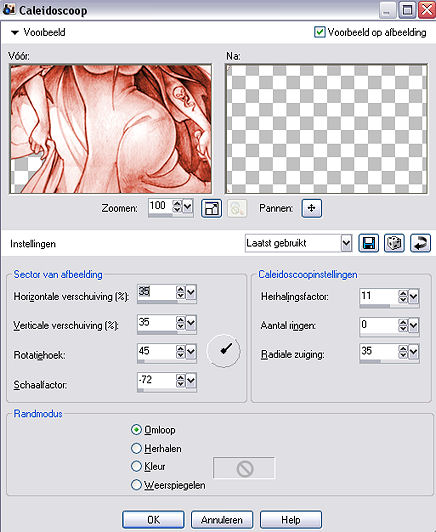Click the slider bar under Radiale zuiging
The image size is (436, 532).
click(x=389, y=362)
